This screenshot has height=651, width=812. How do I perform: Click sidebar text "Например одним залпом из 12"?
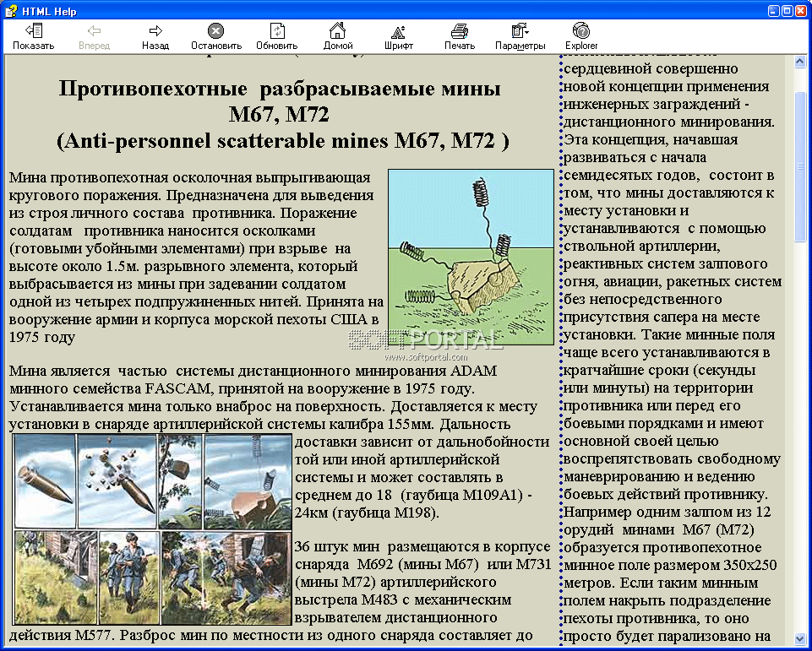tap(667, 513)
